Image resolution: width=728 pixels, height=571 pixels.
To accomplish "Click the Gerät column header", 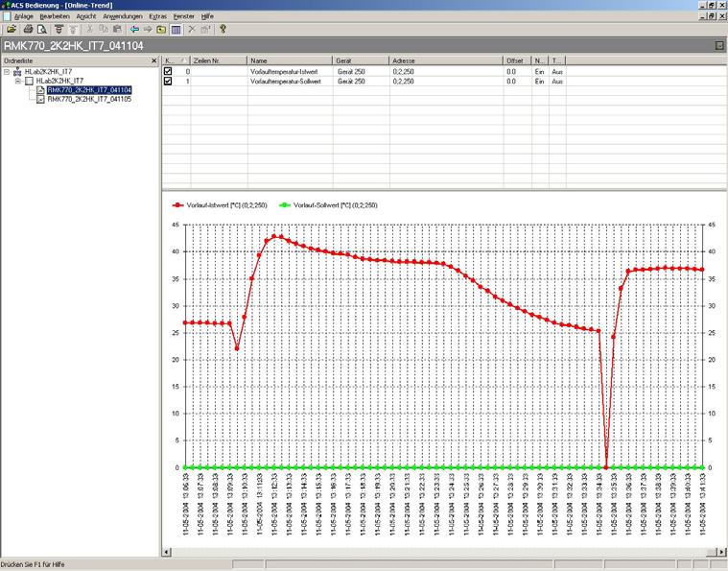I will 361,60.
